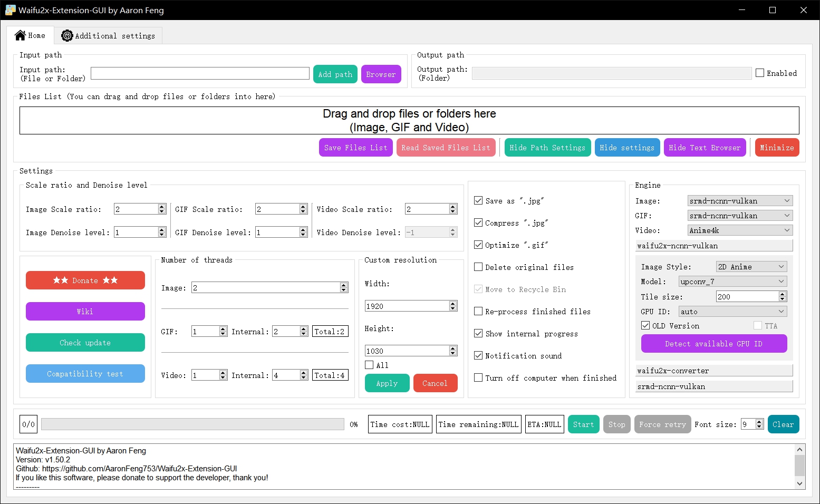
Task: Toggle Show internal progress checkbox
Action: pos(478,333)
